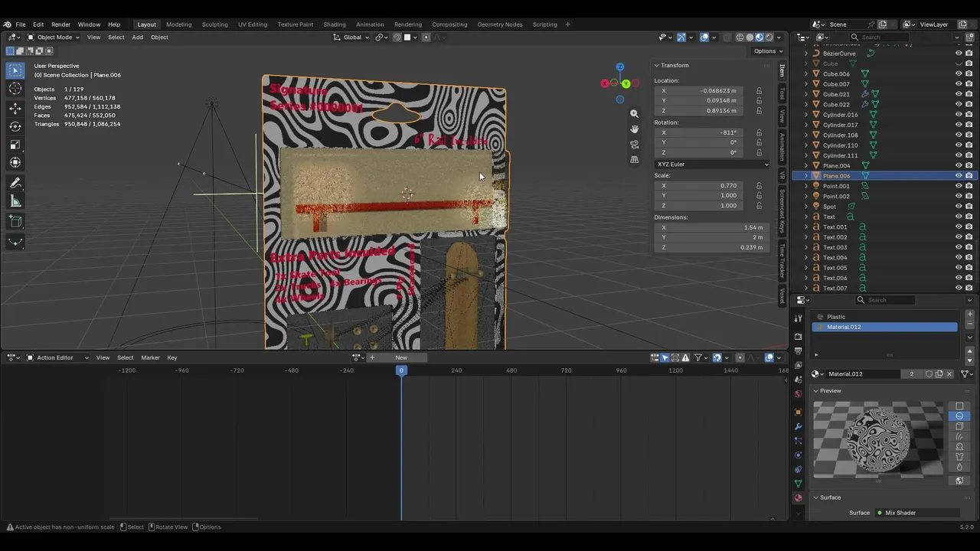
Task: Open the Modifiers wrench tab
Action: [x=798, y=426]
